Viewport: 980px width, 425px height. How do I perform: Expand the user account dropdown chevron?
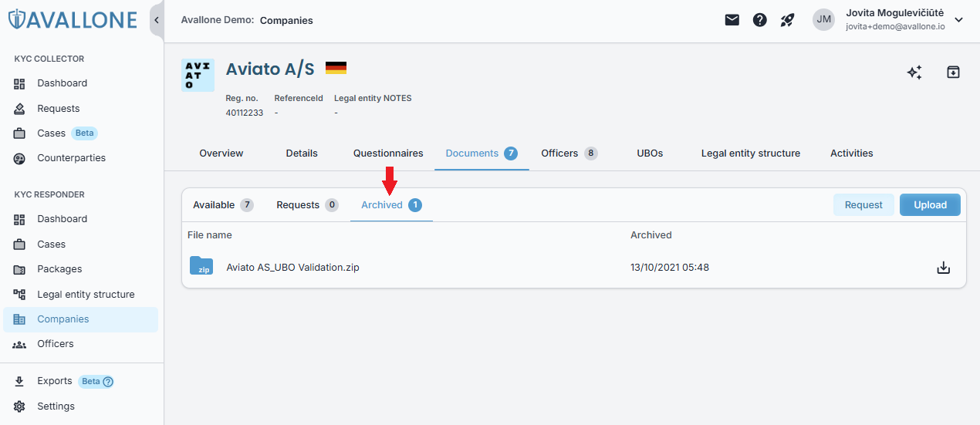(x=959, y=20)
